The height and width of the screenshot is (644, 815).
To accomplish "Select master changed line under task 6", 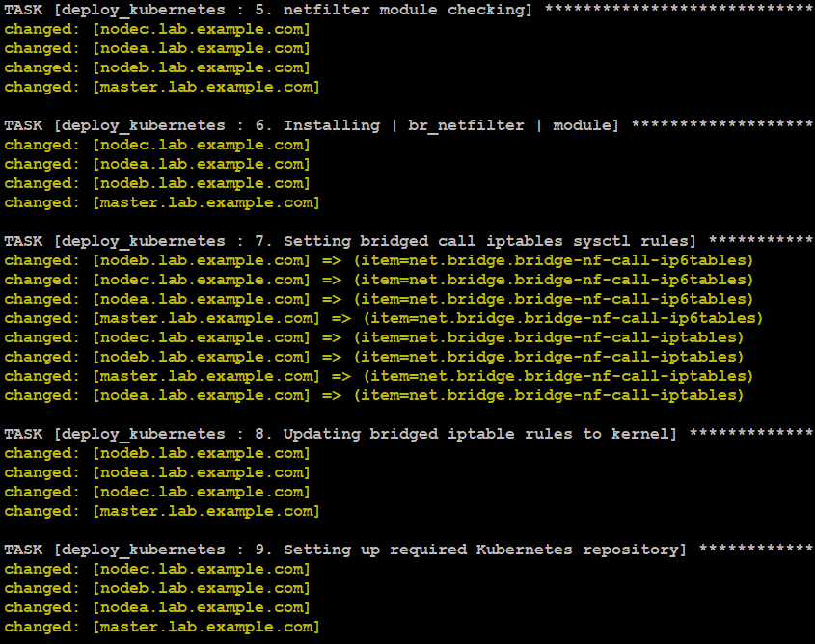I will click(x=162, y=202).
